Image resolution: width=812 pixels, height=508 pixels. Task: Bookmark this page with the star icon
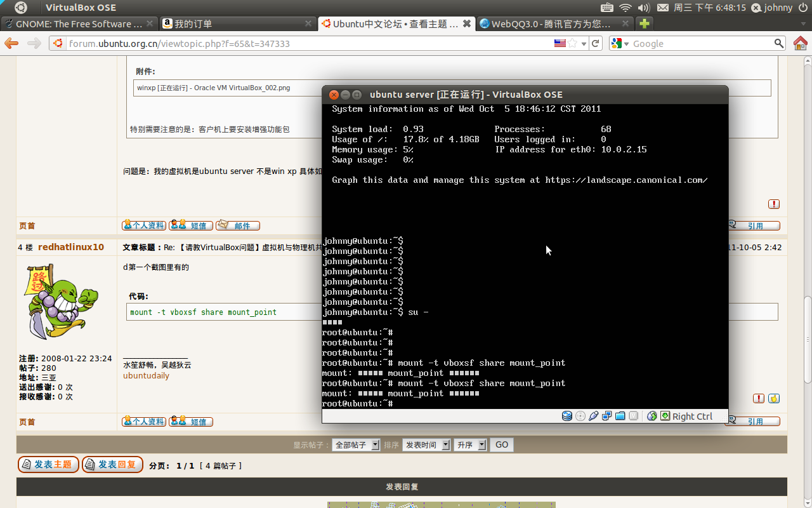point(572,43)
